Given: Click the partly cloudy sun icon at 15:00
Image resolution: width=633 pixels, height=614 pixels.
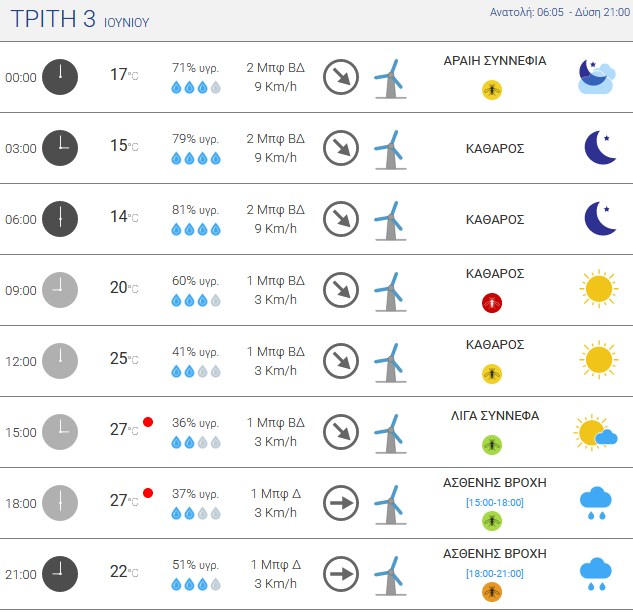Looking at the screenshot, I should click(596, 432).
